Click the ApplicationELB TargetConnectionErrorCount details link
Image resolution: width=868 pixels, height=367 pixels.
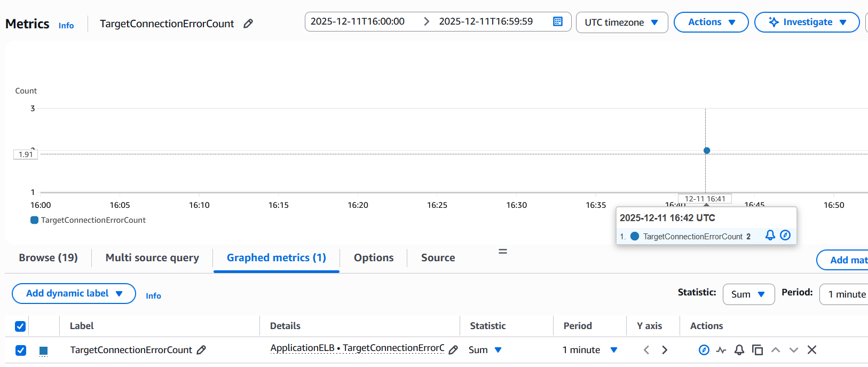coord(357,348)
